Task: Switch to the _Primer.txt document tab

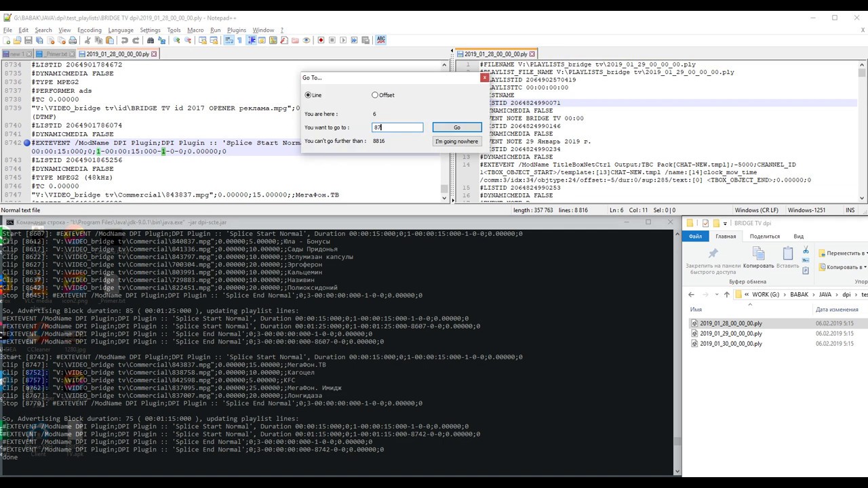Action: [x=56, y=54]
